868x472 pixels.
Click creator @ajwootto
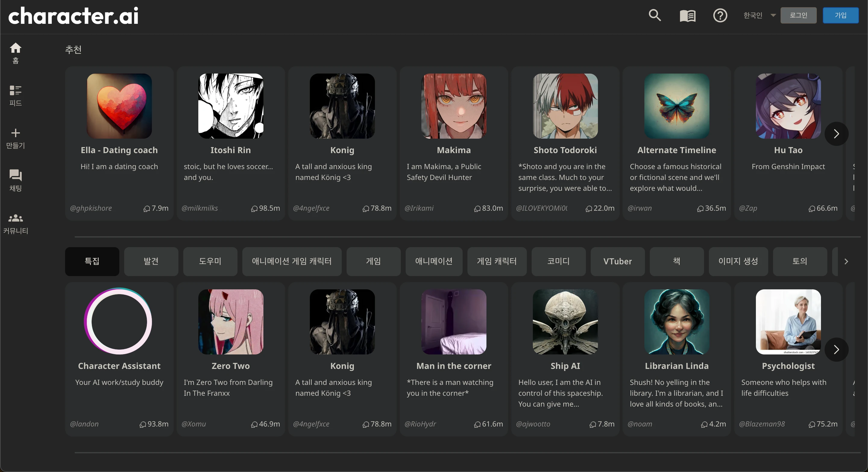(533, 424)
